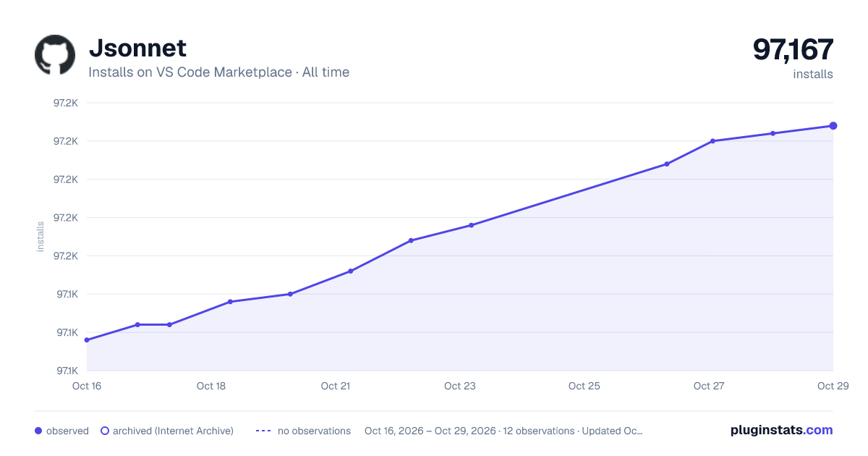Image resolution: width=868 pixels, height=456 pixels.
Task: Click the 'archived (Internet Archive)' legend circle icon
Action: (105, 431)
